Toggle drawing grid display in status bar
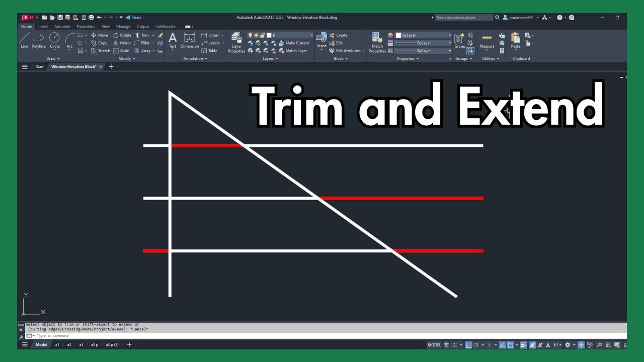This screenshot has width=644, height=362. (447, 345)
